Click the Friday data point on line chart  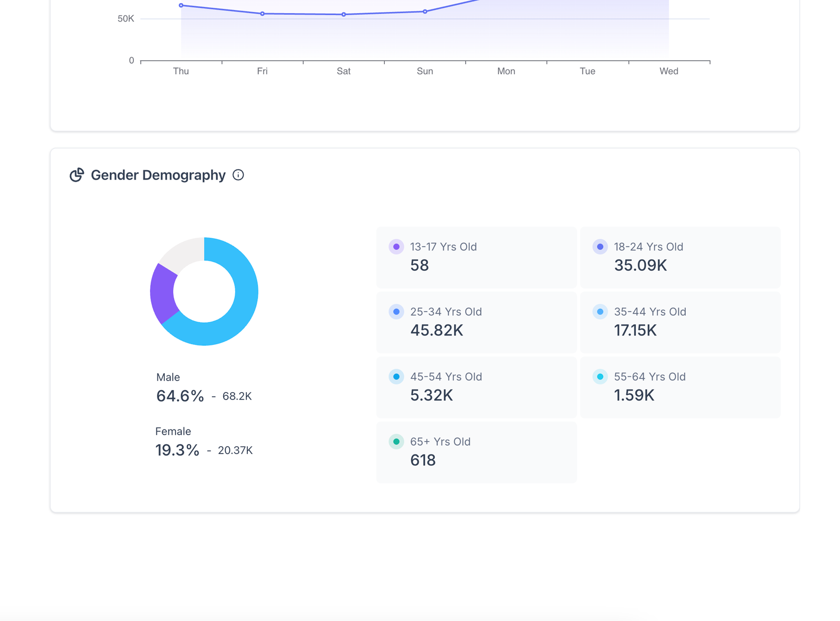coord(262,14)
